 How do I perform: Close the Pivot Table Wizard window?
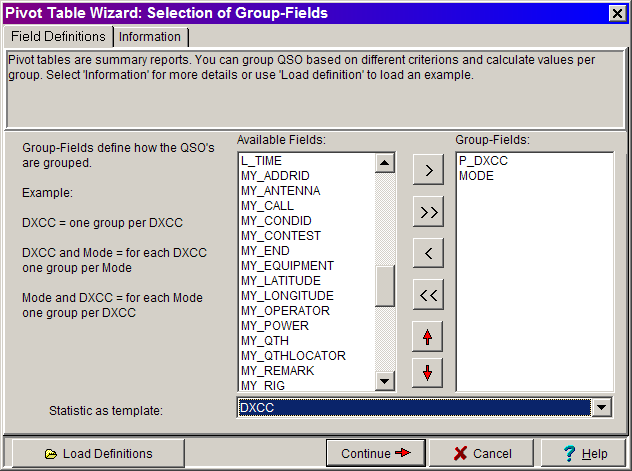click(617, 13)
